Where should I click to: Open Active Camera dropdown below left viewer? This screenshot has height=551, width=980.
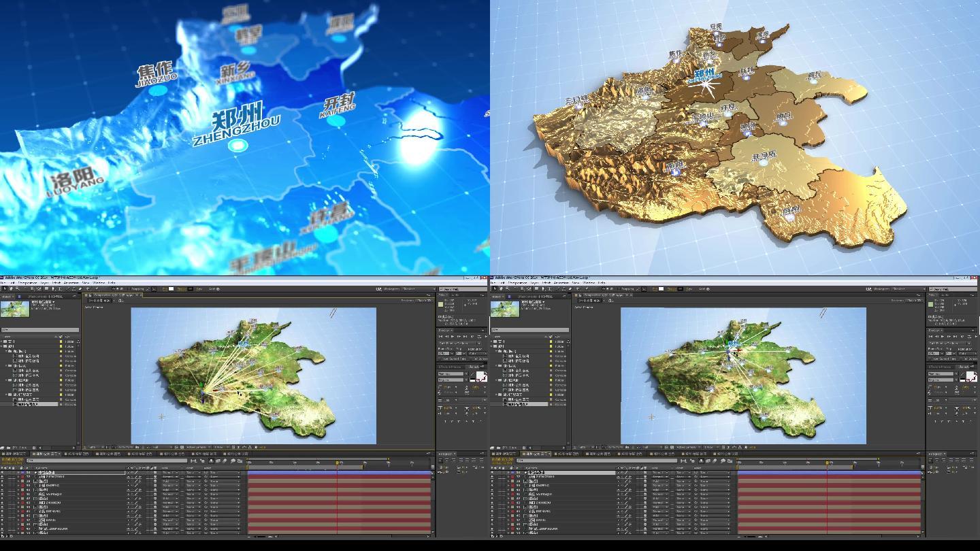pyautogui.click(x=198, y=447)
